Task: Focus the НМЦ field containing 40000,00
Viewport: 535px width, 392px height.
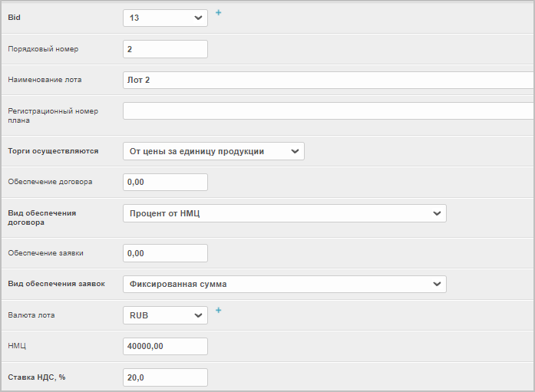Action: [x=165, y=346]
